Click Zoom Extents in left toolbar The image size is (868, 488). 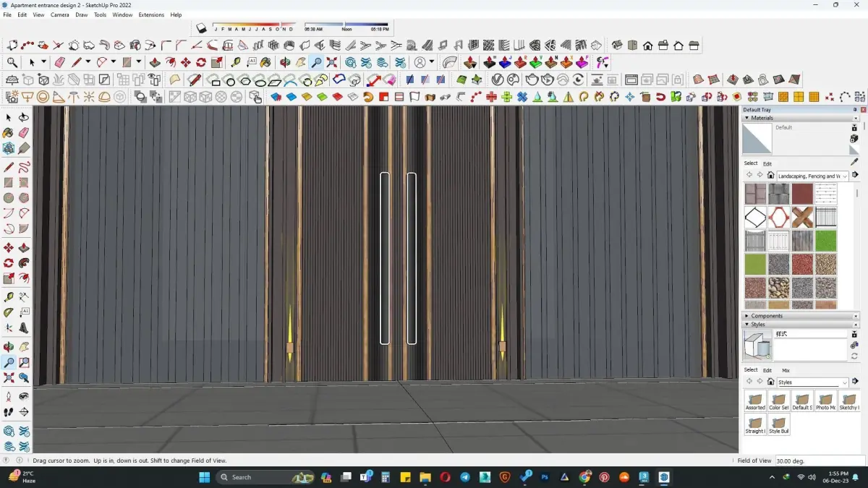click(9, 377)
